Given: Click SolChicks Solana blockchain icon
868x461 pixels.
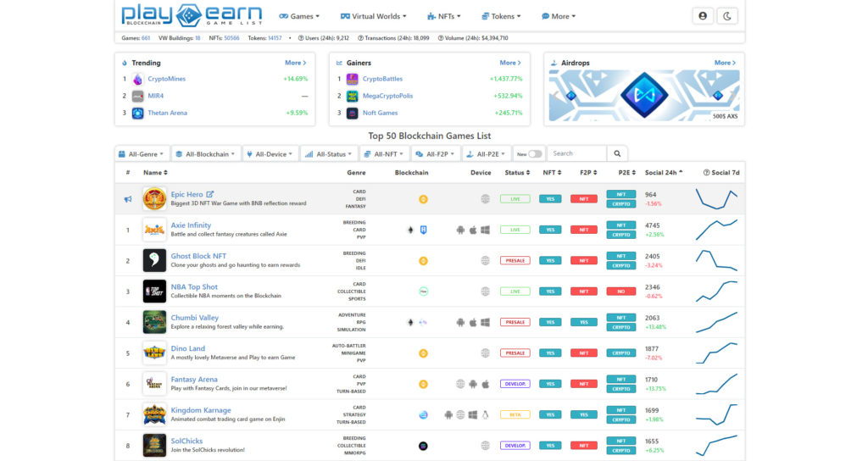Looking at the screenshot, I should [423, 446].
